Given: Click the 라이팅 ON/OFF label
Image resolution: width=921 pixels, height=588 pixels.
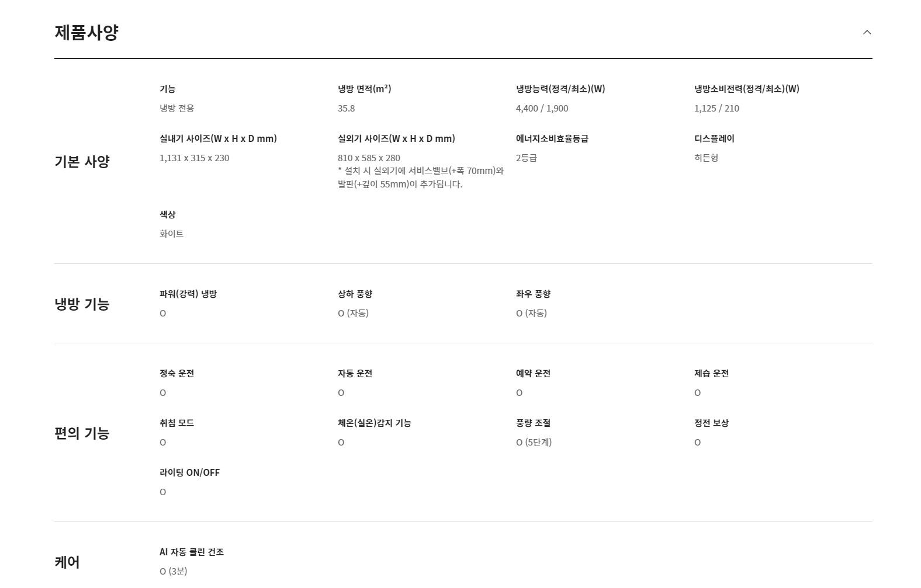Looking at the screenshot, I should 189,472.
